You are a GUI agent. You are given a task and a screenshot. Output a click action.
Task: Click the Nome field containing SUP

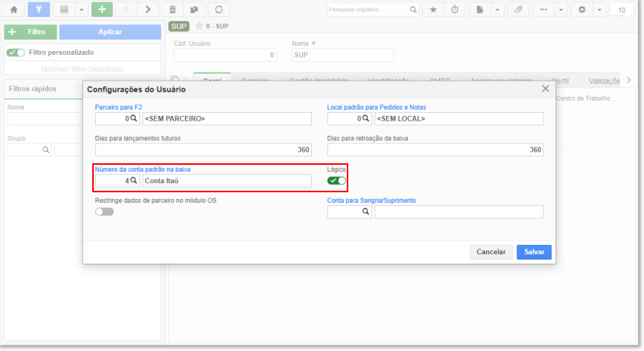coord(342,55)
